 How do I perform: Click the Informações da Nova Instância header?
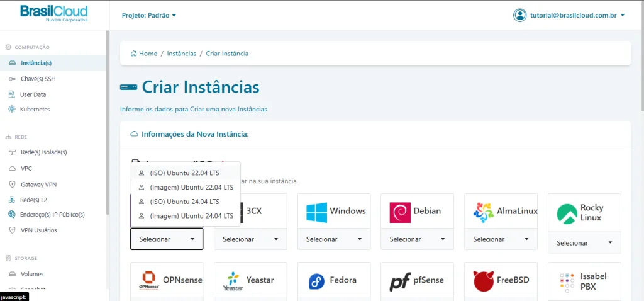click(195, 134)
